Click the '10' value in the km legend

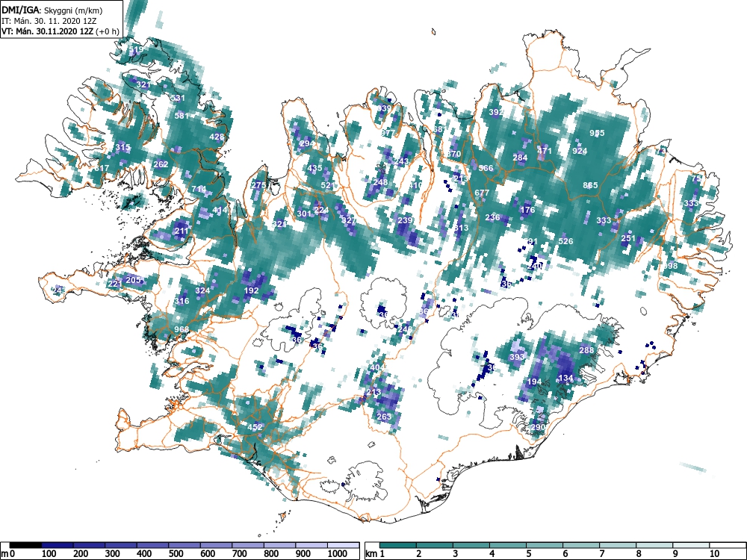click(714, 554)
